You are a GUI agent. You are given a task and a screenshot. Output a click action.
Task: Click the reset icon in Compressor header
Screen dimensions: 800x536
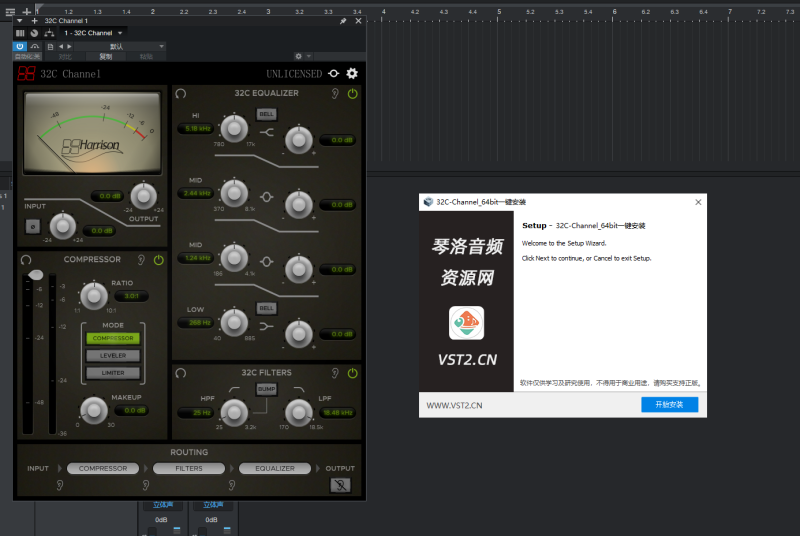25,259
